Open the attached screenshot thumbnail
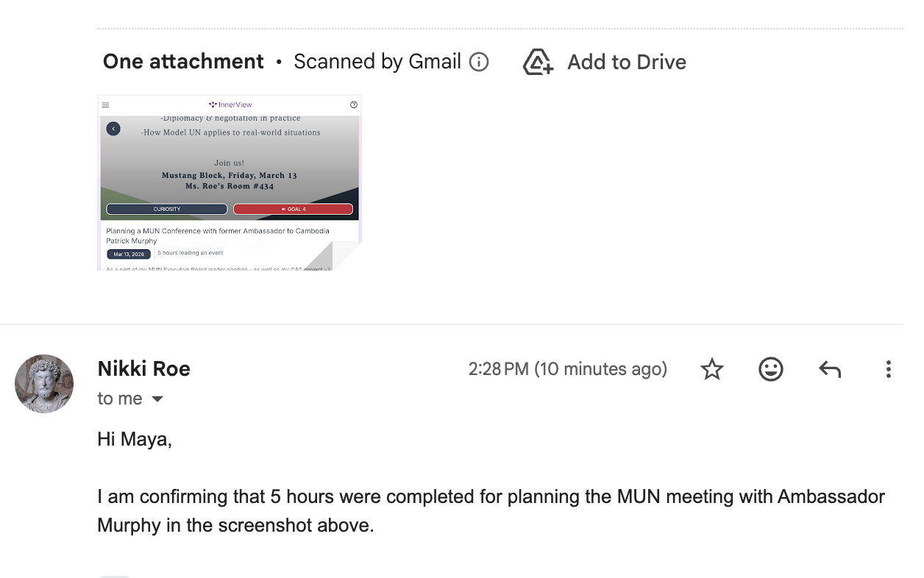Screen dimensions: 924x578 (229, 182)
